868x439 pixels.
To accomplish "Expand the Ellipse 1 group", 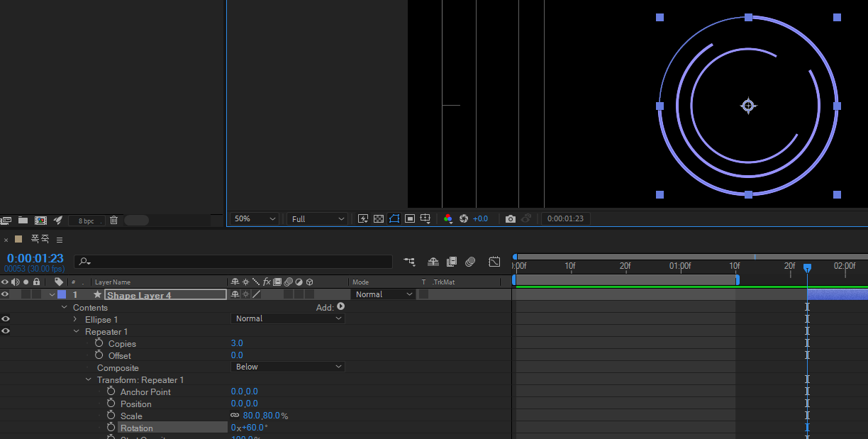I will [x=75, y=319].
